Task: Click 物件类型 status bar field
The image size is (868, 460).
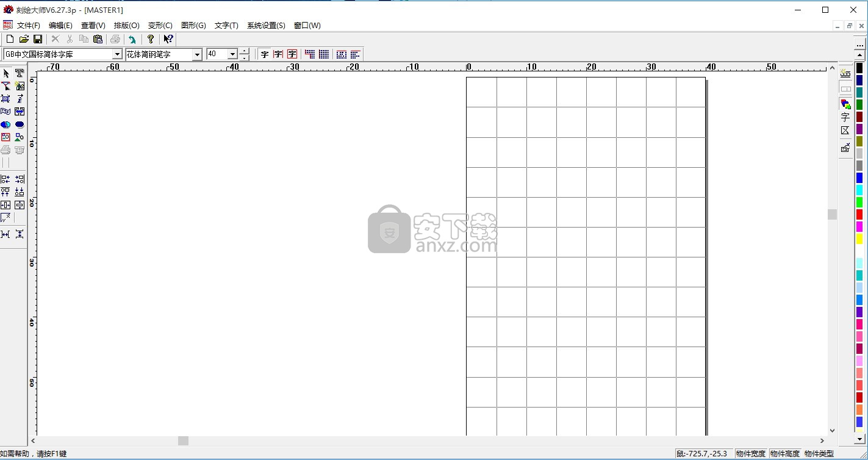Action: point(819,454)
